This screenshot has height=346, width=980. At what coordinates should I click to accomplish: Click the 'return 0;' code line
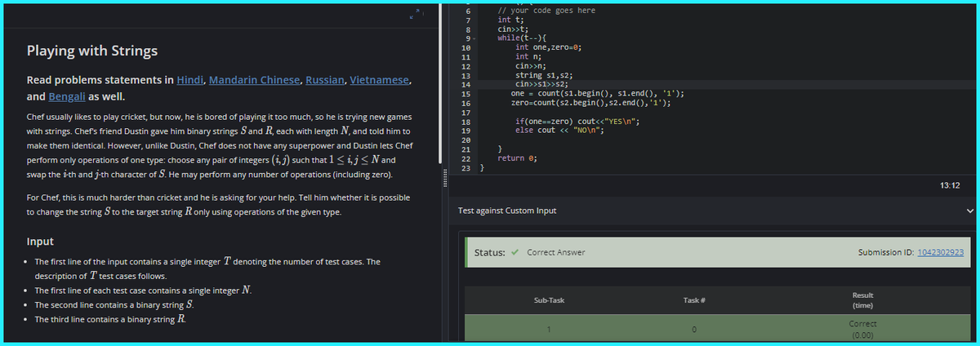coord(517,160)
